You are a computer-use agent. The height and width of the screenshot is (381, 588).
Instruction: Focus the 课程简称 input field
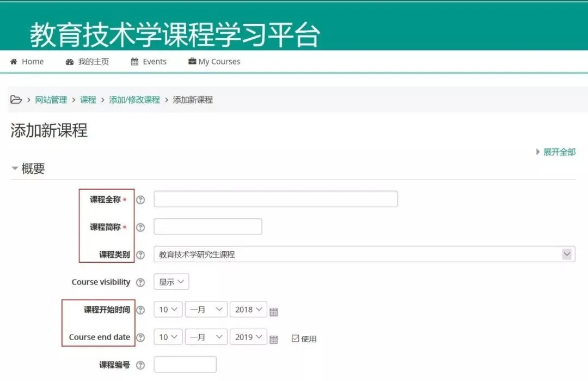click(208, 226)
